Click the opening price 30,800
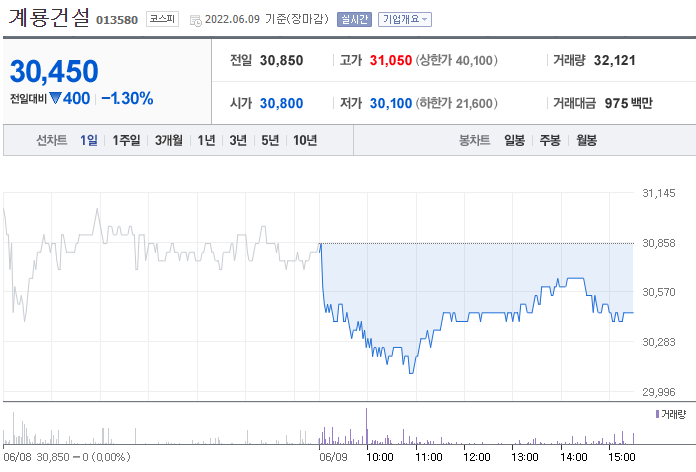The image size is (696, 472). 281,103
